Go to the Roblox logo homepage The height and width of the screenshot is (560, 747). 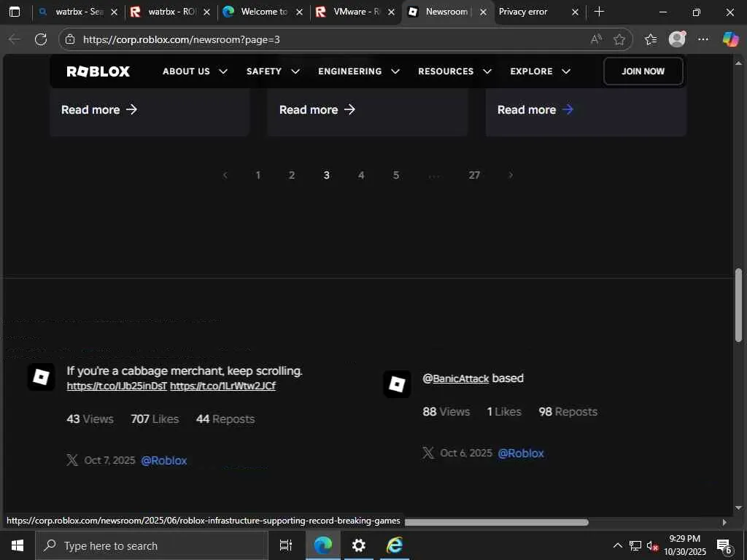(98, 71)
